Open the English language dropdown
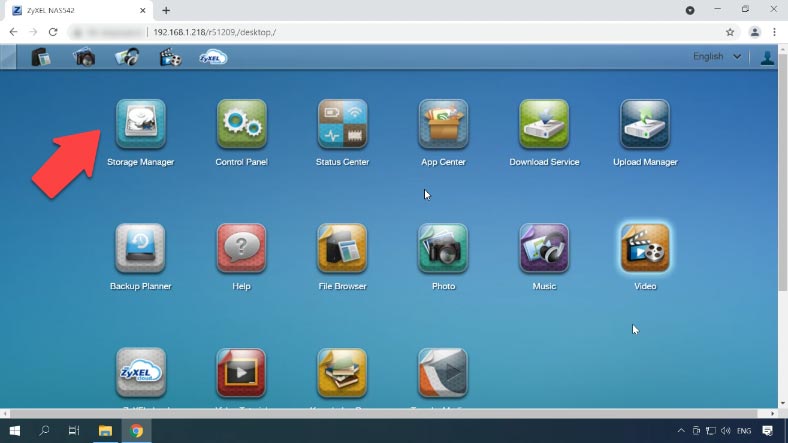The image size is (788, 443). coord(717,57)
